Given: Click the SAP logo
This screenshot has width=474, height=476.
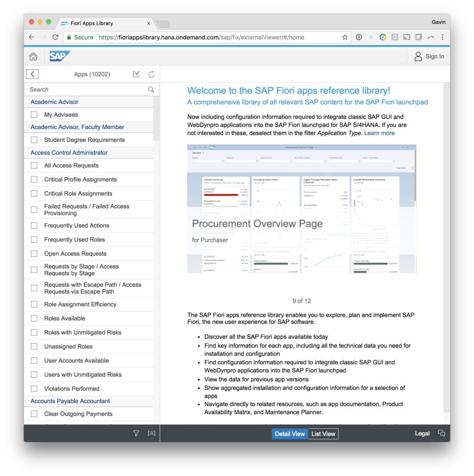Looking at the screenshot, I should click(60, 56).
